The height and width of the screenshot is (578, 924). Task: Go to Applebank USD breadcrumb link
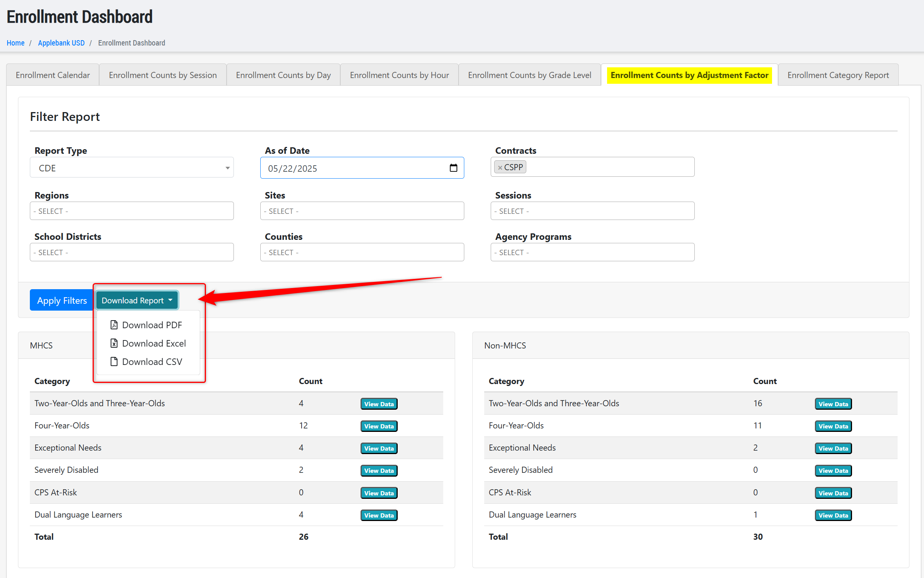point(61,43)
